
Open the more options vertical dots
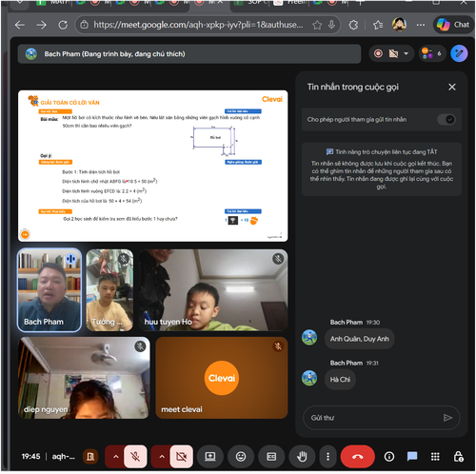tap(327, 457)
